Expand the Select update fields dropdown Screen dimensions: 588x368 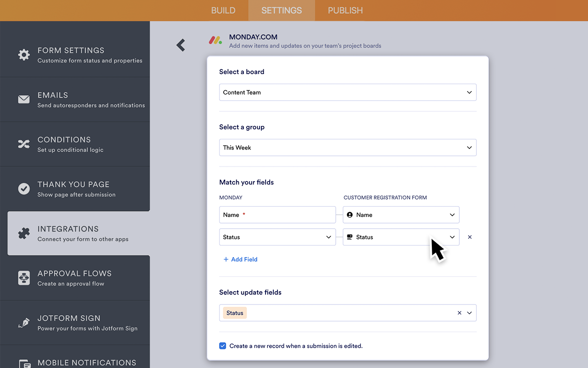point(469,312)
